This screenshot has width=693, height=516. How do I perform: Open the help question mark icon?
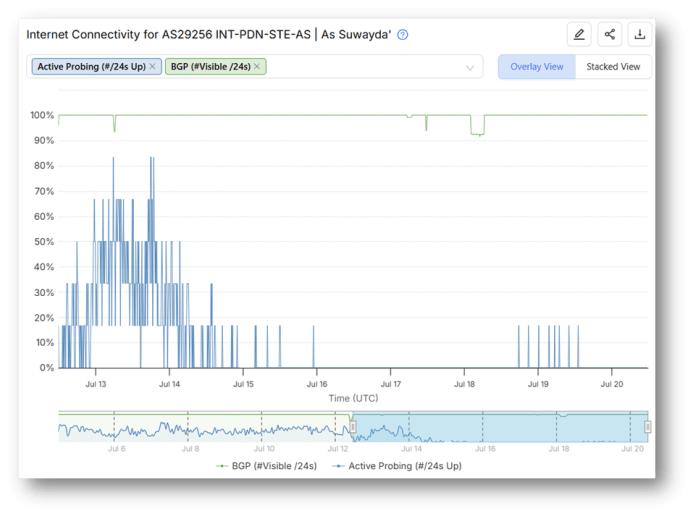[x=403, y=34]
